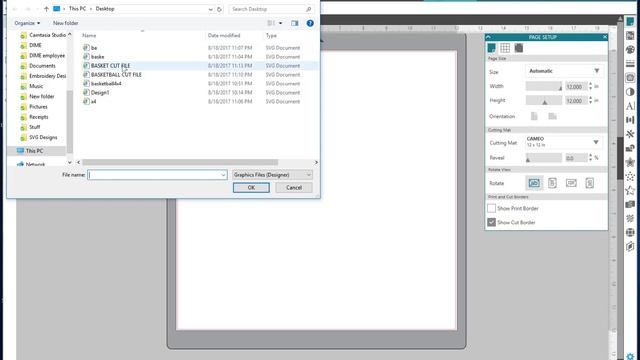Image resolution: width=640 pixels, height=360 pixels.
Task: Choose landscape orientation icon
Action: click(552, 116)
